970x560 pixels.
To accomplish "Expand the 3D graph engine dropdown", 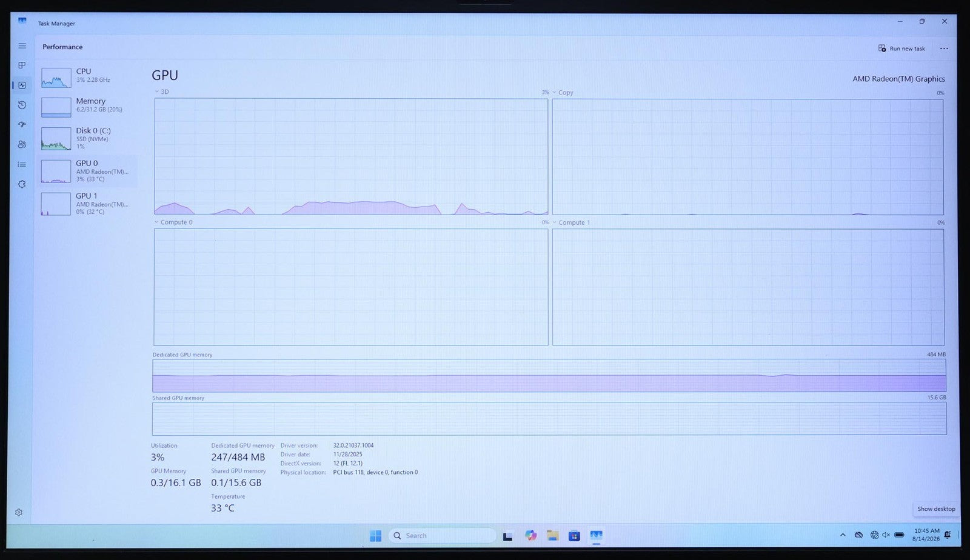I will pyautogui.click(x=162, y=92).
